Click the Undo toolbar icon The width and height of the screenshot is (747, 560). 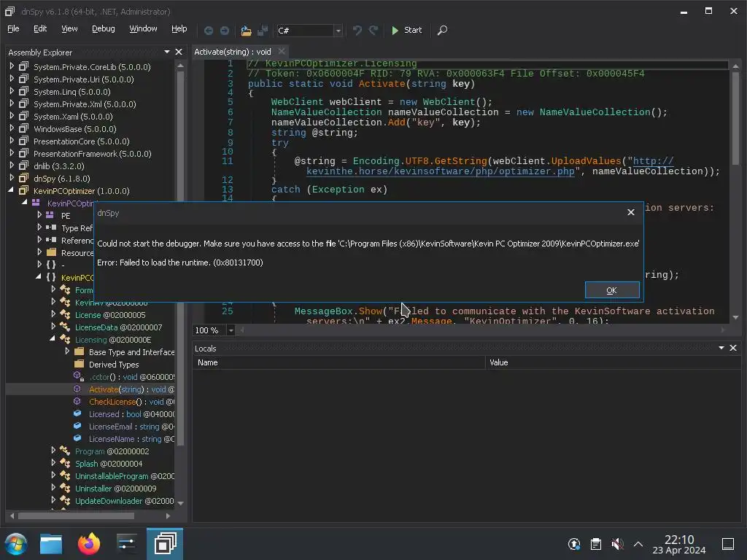pos(357,31)
